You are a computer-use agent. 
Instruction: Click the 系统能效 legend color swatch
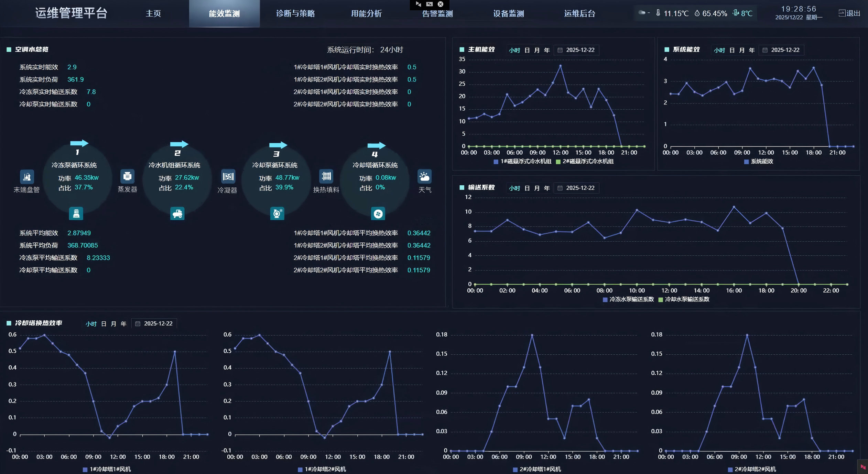pyautogui.click(x=746, y=162)
